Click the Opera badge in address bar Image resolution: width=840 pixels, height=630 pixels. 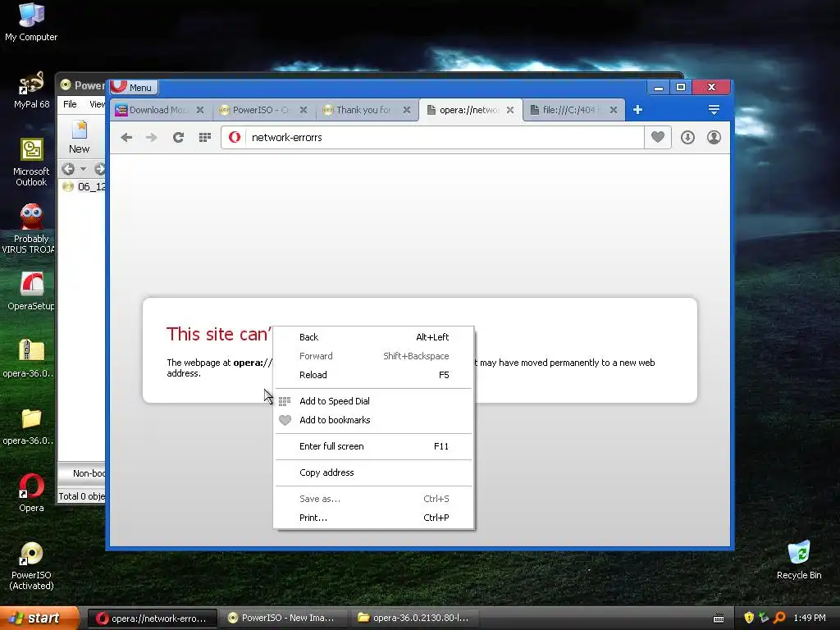235,137
